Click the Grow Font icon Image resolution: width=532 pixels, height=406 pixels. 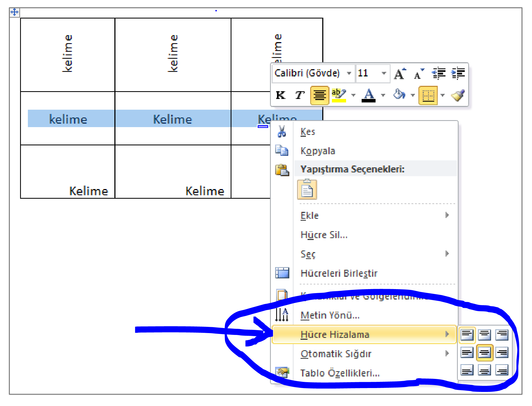click(x=400, y=73)
